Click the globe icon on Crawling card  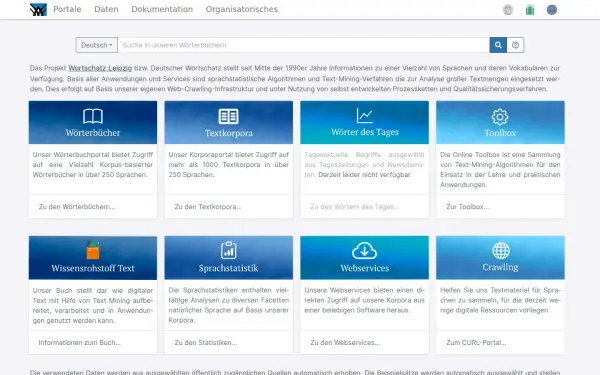pos(501,251)
